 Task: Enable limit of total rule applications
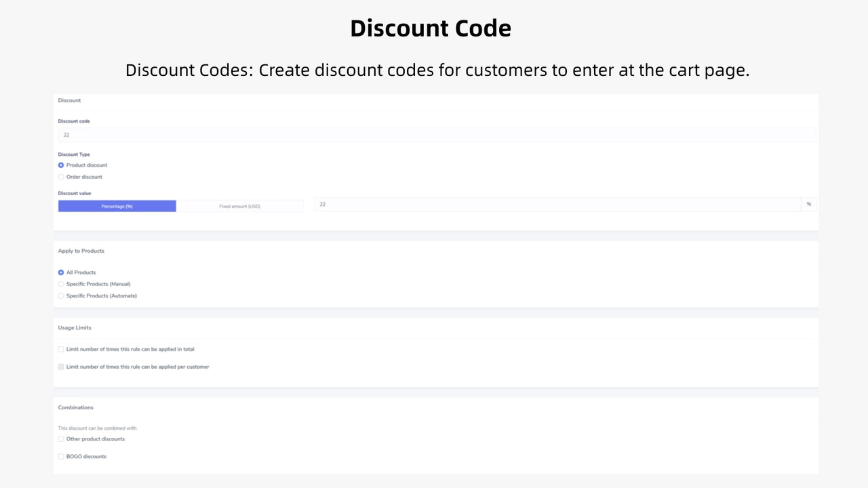pos(61,349)
